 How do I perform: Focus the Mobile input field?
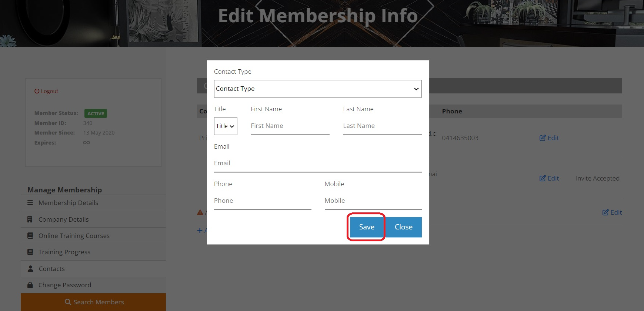click(373, 201)
